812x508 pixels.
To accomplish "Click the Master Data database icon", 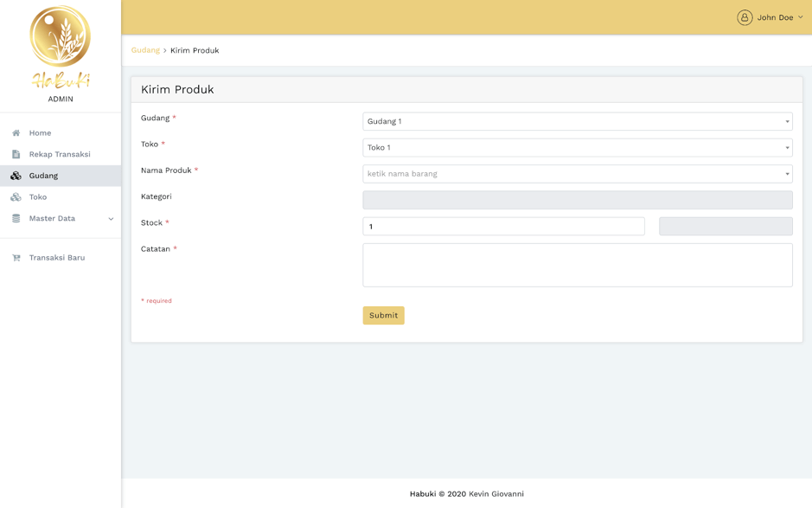I will 16,219.
